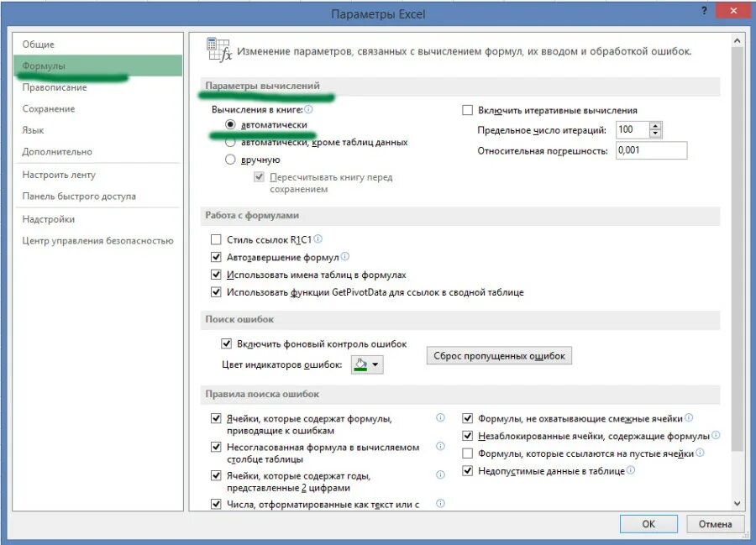Toggle cells with two-digit years rule
The width and height of the screenshot is (756, 545).
216,475
